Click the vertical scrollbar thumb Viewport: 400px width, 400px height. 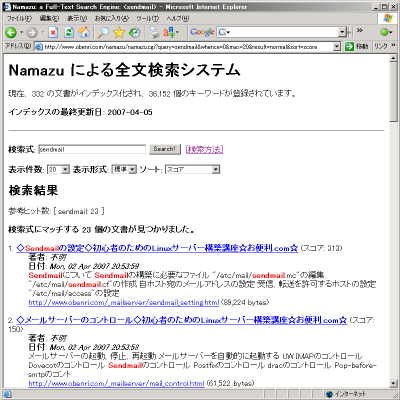click(x=393, y=92)
